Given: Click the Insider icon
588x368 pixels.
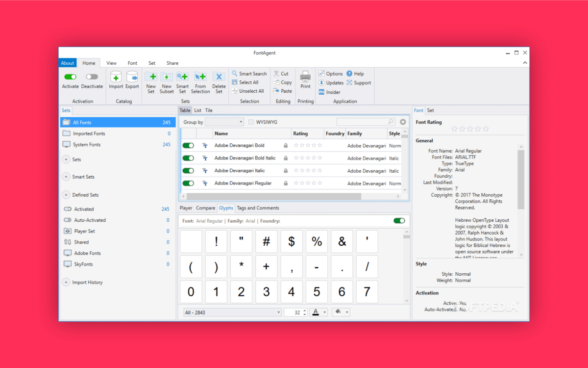Looking at the screenshot, I should coord(322,92).
